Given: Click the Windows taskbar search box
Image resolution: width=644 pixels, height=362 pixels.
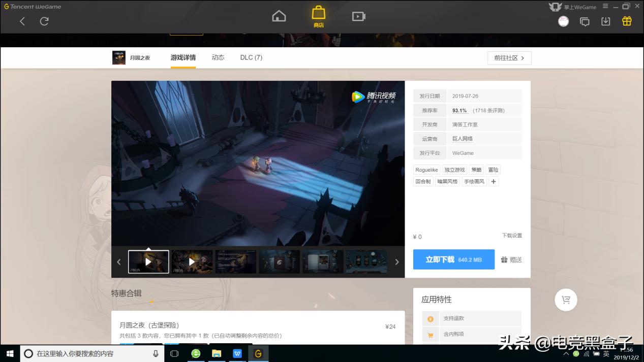Looking at the screenshot, I should click(x=91, y=353).
